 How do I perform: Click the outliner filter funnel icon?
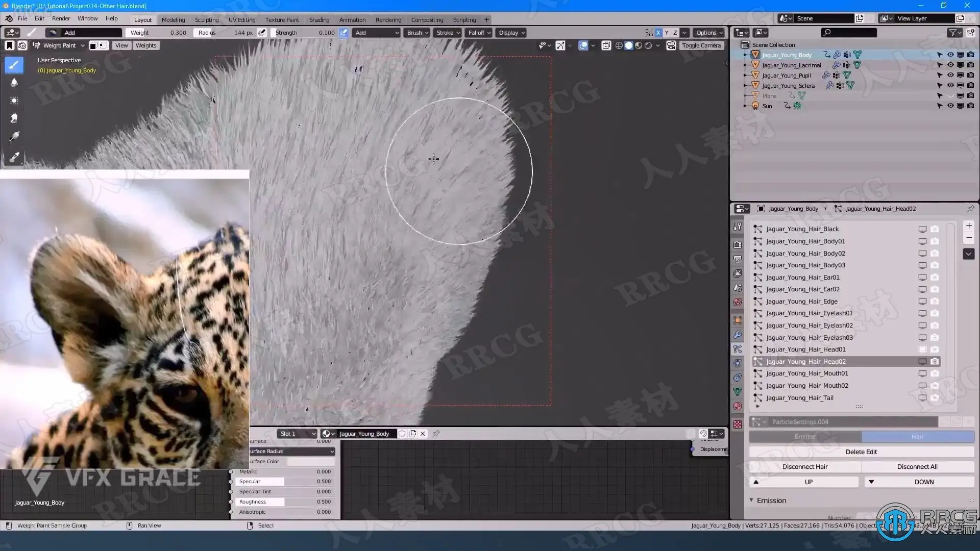pyautogui.click(x=952, y=33)
